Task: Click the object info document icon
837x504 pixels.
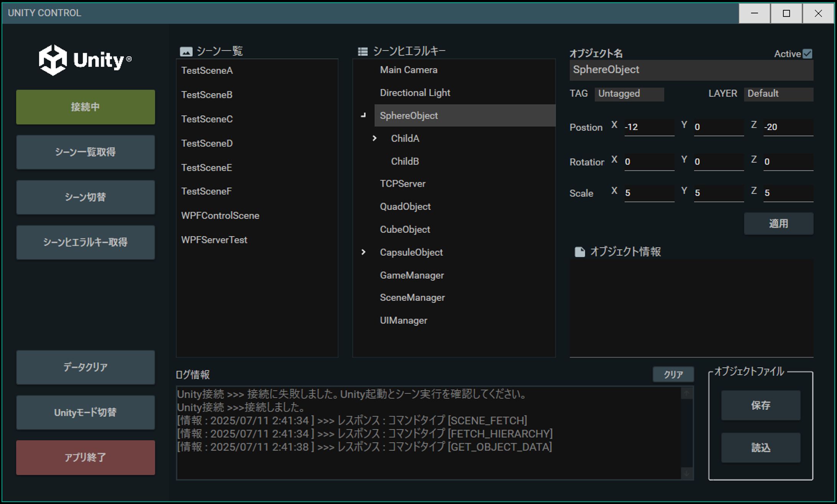Action: (579, 252)
